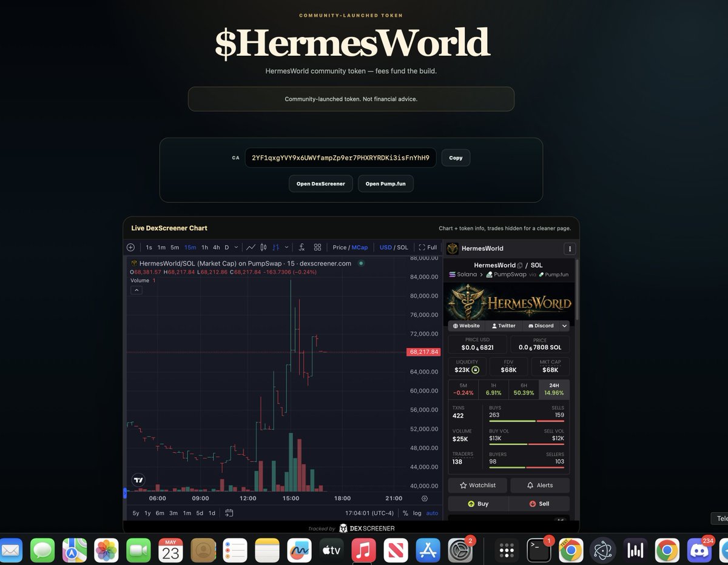This screenshot has height=565, width=728.
Task: Select the 6H price change tab
Action: click(524, 389)
